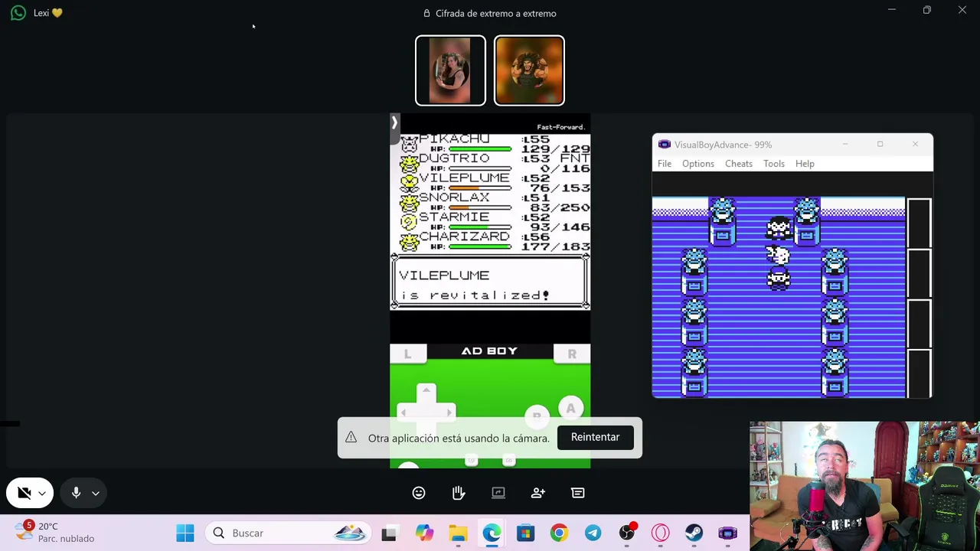The image size is (980, 551).
Task: Expand camera options dropdown arrow
Action: click(x=42, y=494)
